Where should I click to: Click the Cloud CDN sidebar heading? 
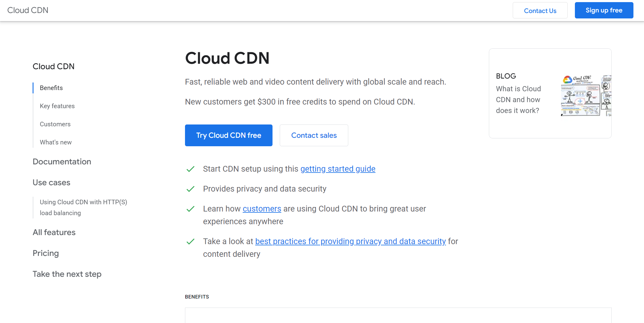53,66
